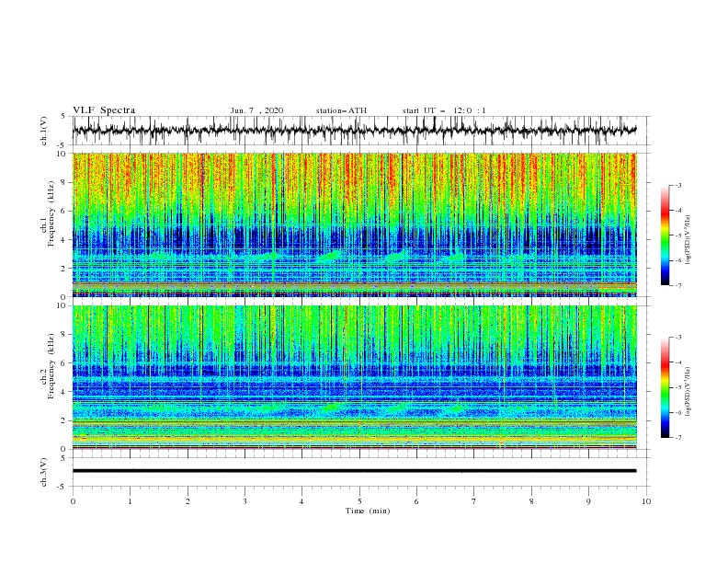
Task: Select the "start UT = 12:0 :1" text
Action: [x=444, y=110]
